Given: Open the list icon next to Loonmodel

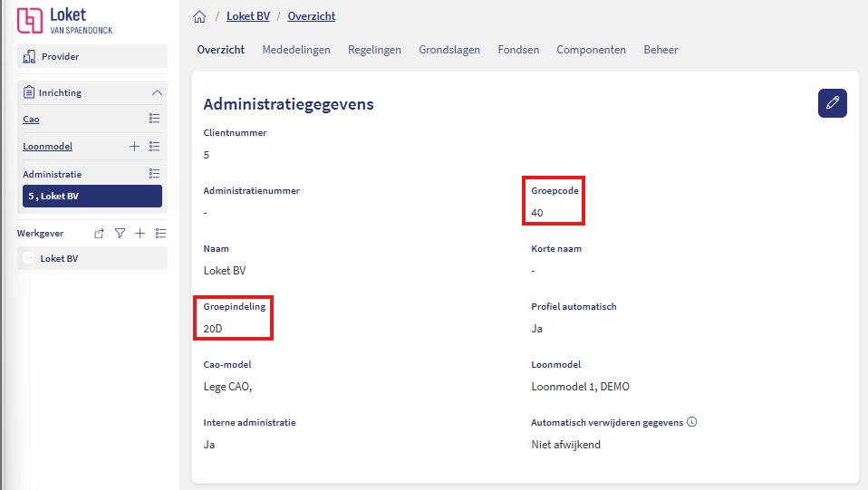Looking at the screenshot, I should pos(154,146).
